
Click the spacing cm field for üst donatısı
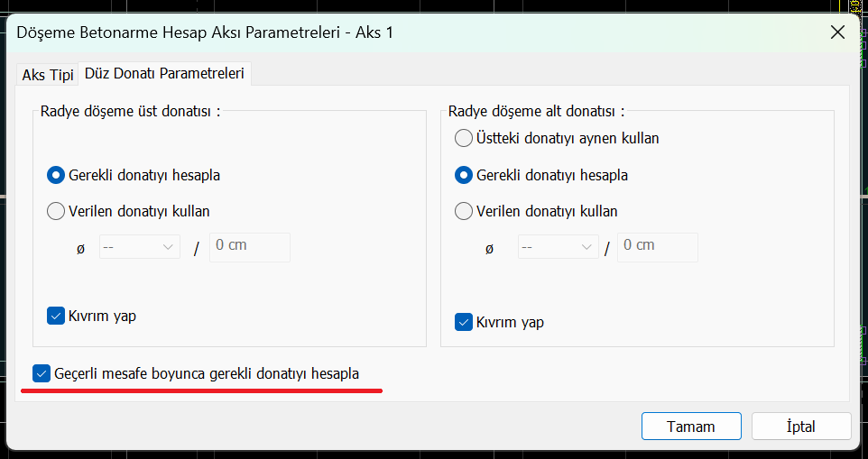click(249, 247)
